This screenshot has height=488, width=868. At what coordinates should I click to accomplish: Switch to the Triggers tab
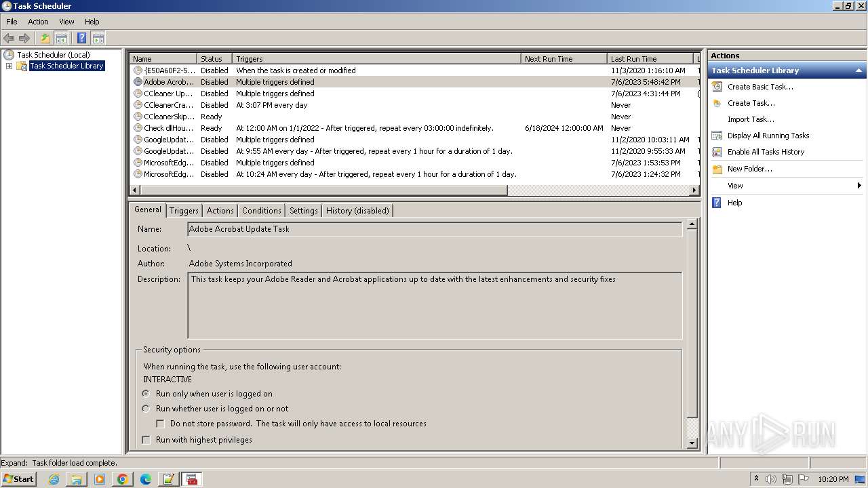coord(184,211)
